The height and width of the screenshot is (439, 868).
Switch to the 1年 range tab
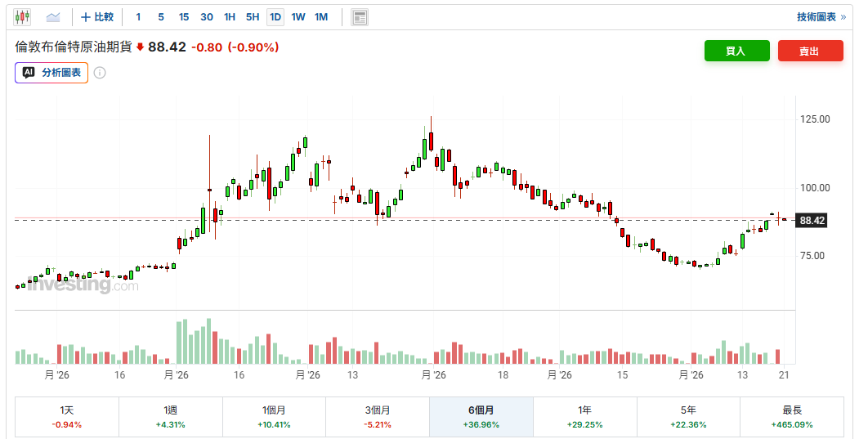(x=585, y=417)
